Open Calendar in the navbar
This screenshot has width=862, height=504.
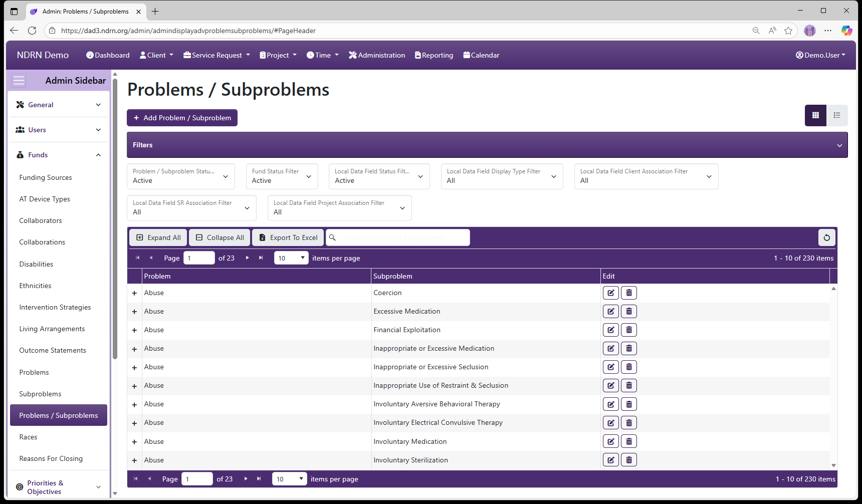click(481, 55)
